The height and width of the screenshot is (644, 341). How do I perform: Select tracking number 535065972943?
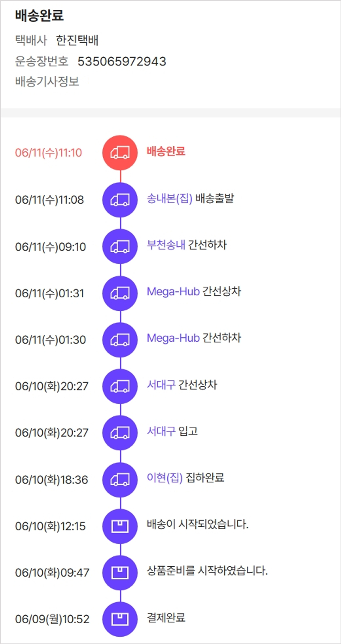[122, 61]
